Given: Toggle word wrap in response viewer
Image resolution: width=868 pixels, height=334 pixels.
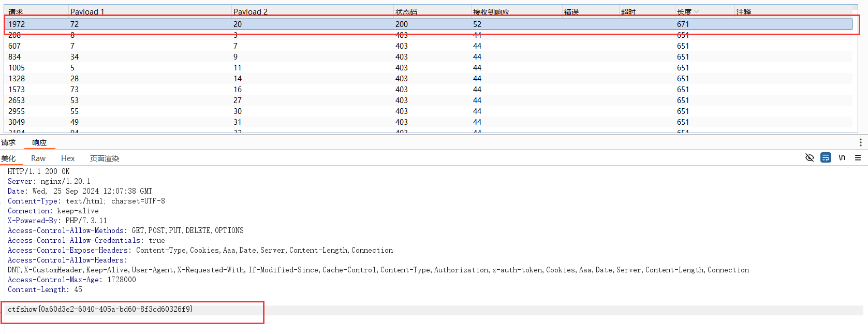Looking at the screenshot, I should pyautogui.click(x=826, y=158).
